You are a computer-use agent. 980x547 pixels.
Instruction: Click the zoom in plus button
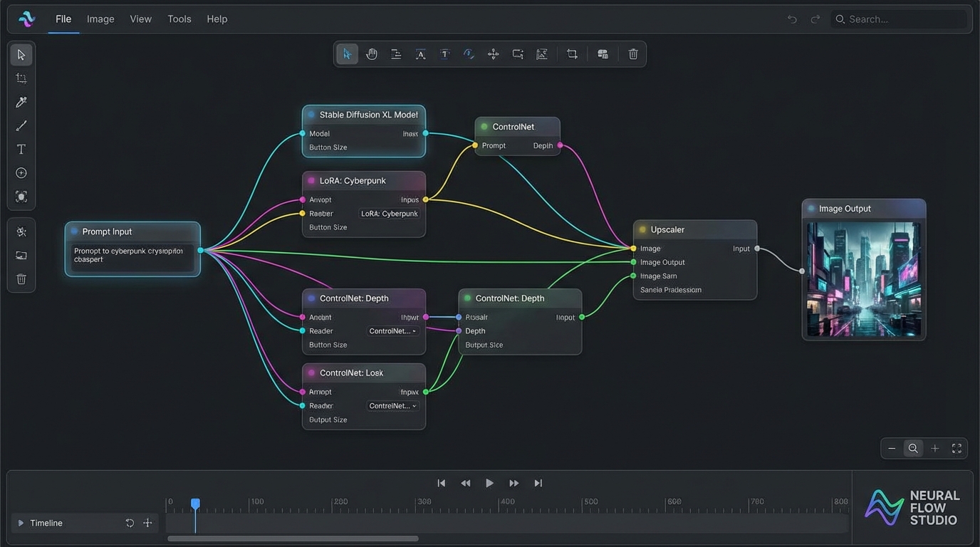pos(934,448)
